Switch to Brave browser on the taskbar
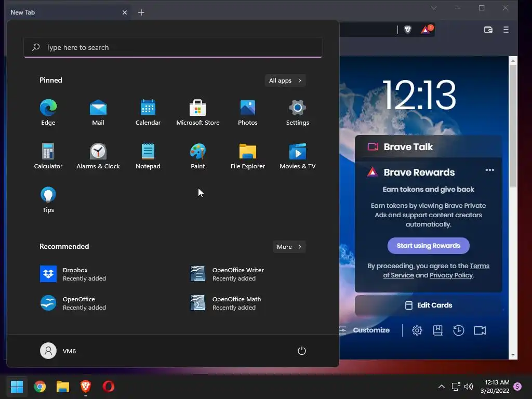The height and width of the screenshot is (399, 532). click(x=86, y=386)
